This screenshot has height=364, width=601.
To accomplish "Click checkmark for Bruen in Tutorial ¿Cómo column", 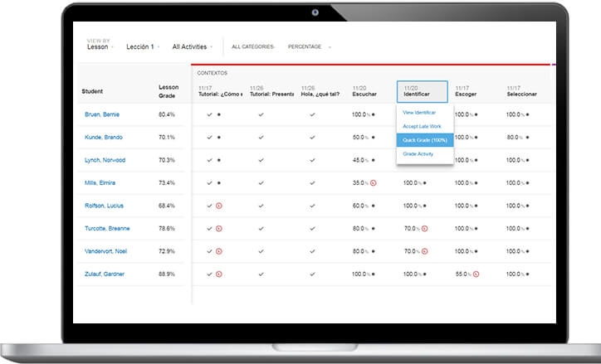I will 209,114.
